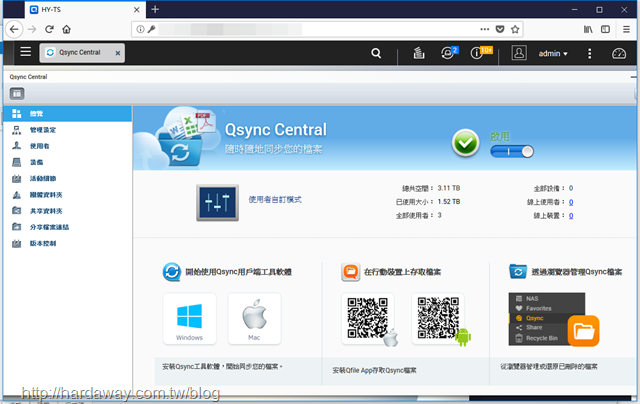Open the File Station Qsync preview image
Screen dimensions: 640x404
[x=554, y=320]
